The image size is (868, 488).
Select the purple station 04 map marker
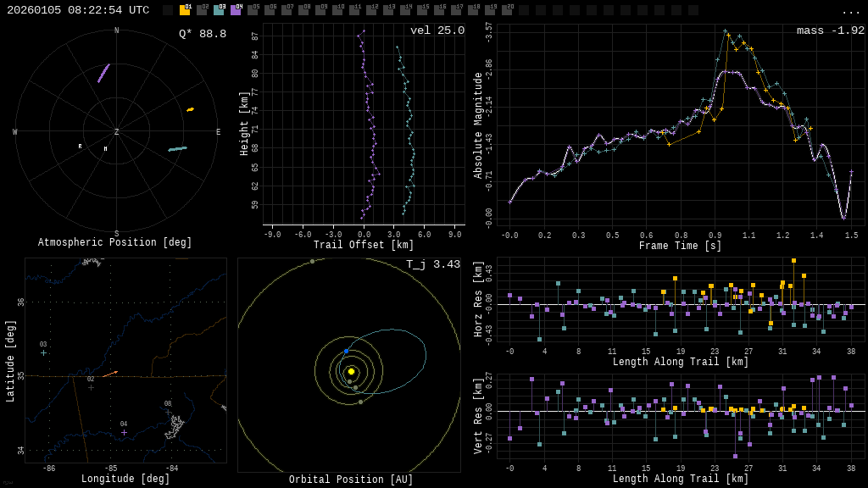point(124,432)
